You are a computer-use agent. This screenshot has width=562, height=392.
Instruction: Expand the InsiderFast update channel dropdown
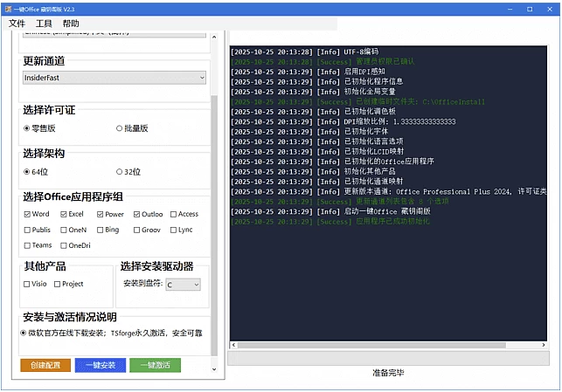tap(114, 78)
